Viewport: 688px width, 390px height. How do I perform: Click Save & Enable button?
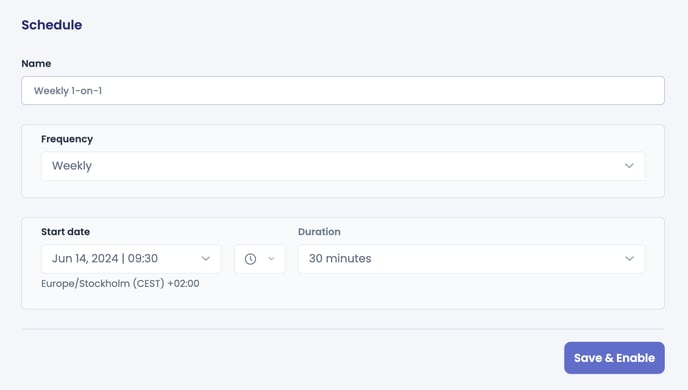(x=614, y=358)
